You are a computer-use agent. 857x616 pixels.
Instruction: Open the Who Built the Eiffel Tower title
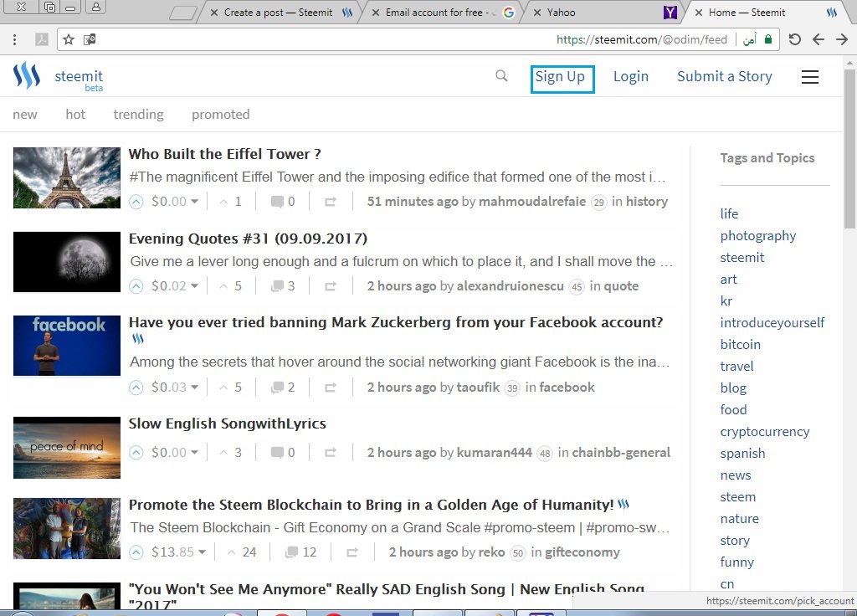tap(224, 155)
